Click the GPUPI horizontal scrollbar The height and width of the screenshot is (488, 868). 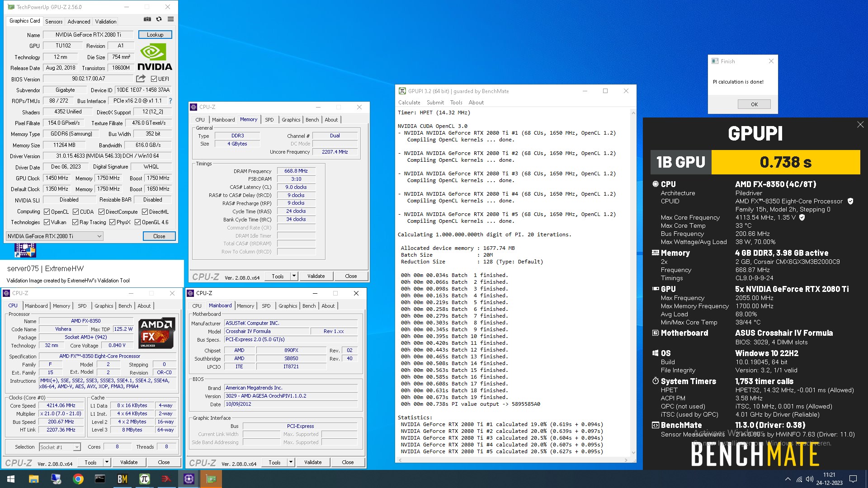coord(512,460)
